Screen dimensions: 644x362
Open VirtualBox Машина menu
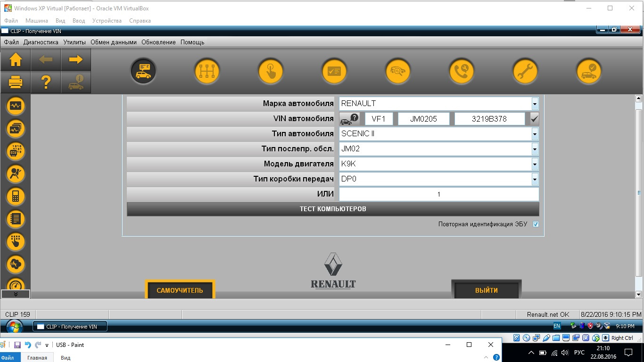pyautogui.click(x=37, y=21)
